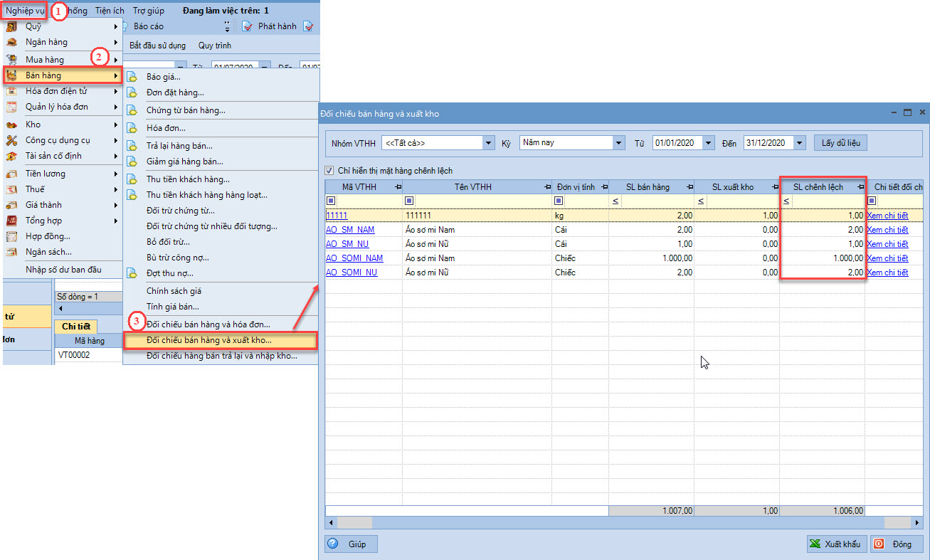Open the Quỹ menu icon

point(11,26)
